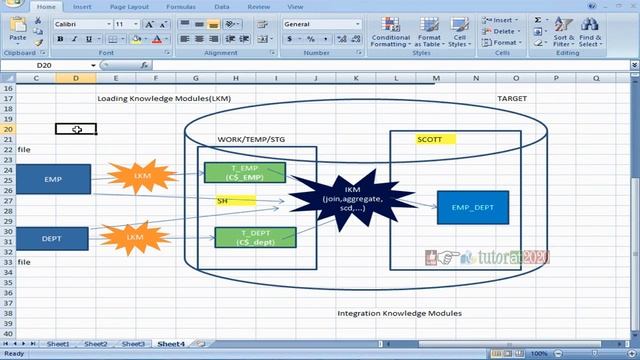Decrease font size with shrink font icon
Image resolution: width=640 pixels, height=360 pixels.
pyautogui.click(x=163, y=24)
